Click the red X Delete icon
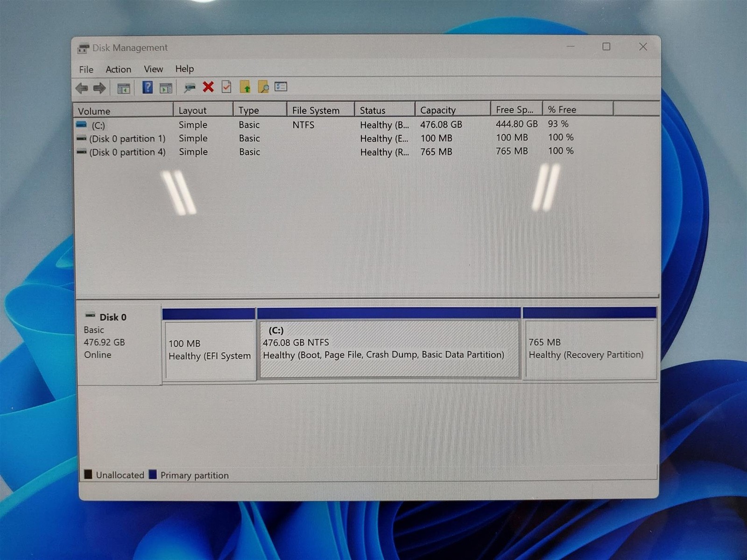747x560 pixels. click(208, 87)
